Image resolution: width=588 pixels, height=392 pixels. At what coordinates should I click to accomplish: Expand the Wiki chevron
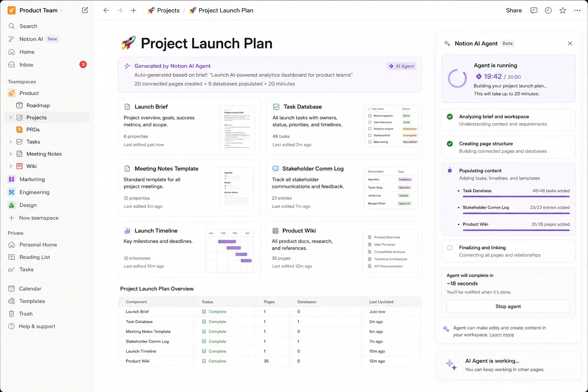tap(11, 166)
